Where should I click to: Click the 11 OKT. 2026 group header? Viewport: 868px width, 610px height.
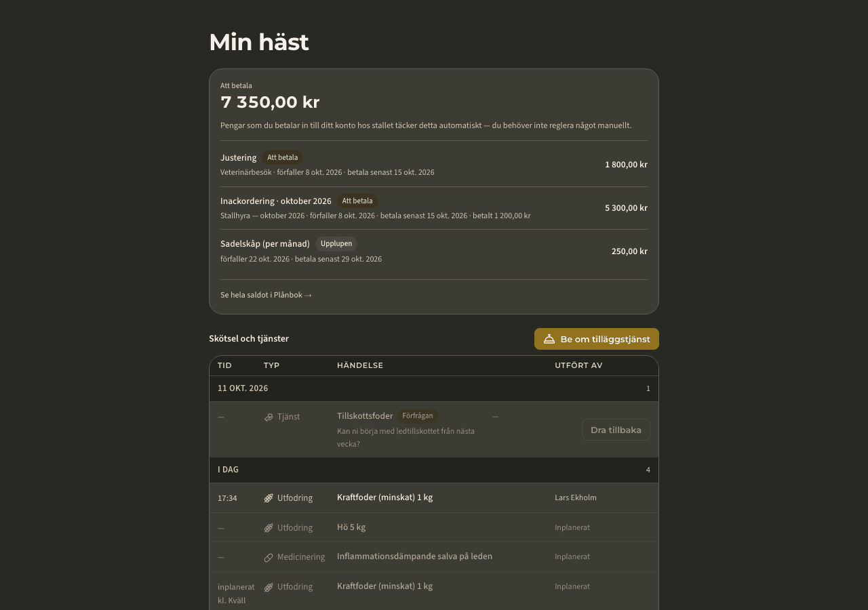(x=434, y=389)
